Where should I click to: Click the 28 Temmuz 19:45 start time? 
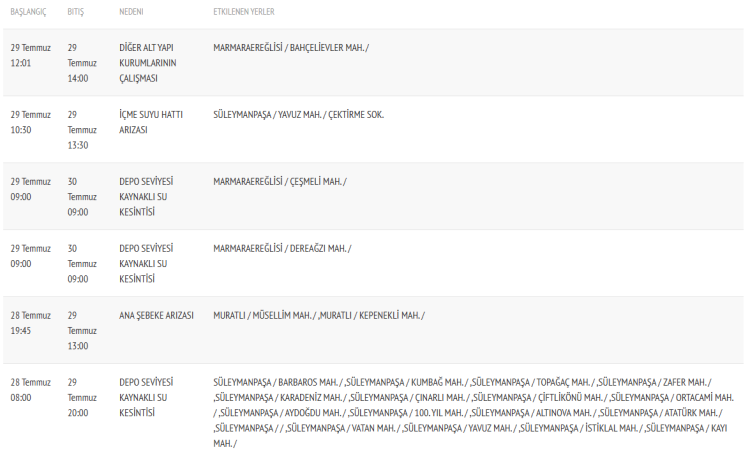click(x=30, y=323)
